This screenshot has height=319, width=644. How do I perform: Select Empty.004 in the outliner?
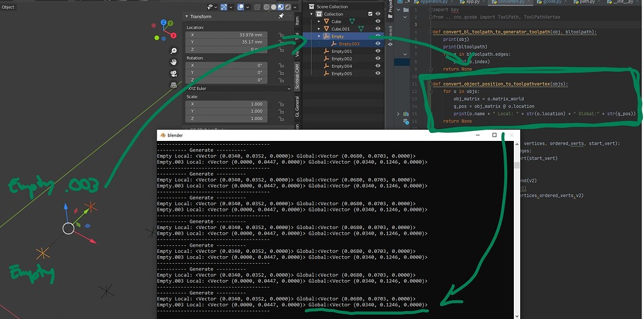(x=341, y=66)
